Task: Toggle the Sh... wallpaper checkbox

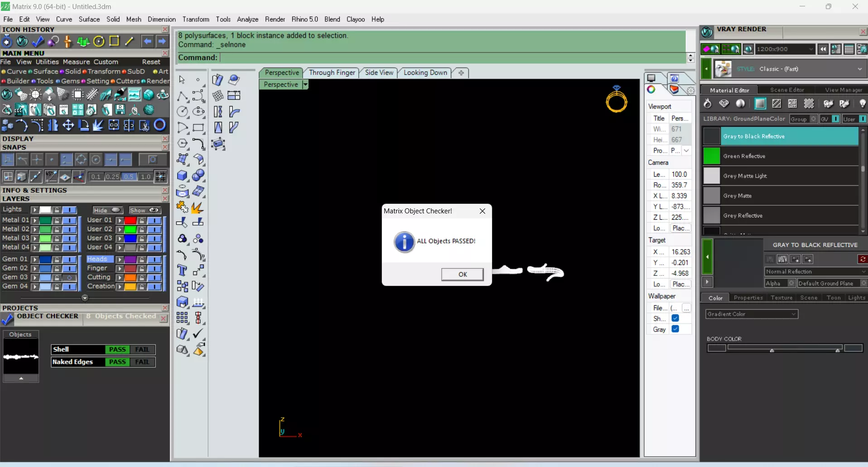Action: click(675, 318)
